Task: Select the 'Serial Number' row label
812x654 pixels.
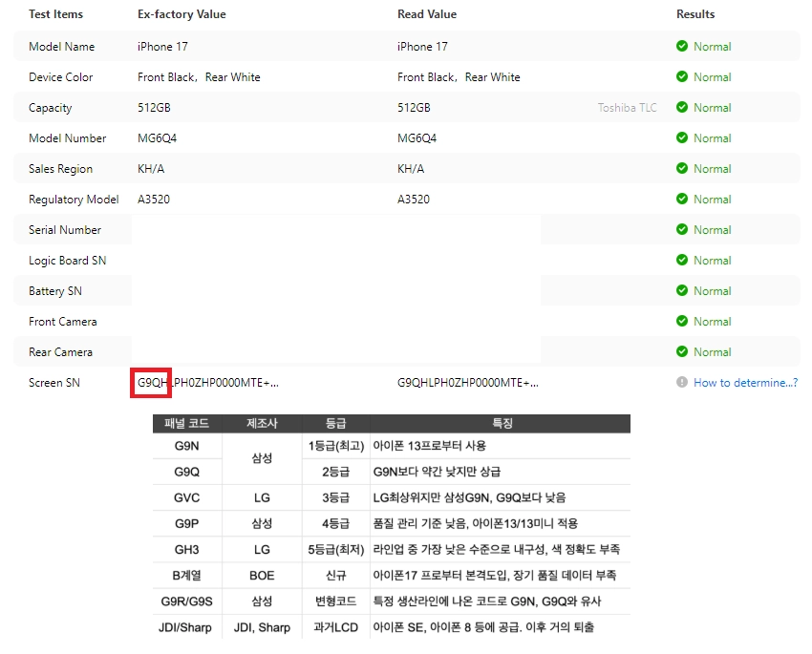Action: point(65,230)
